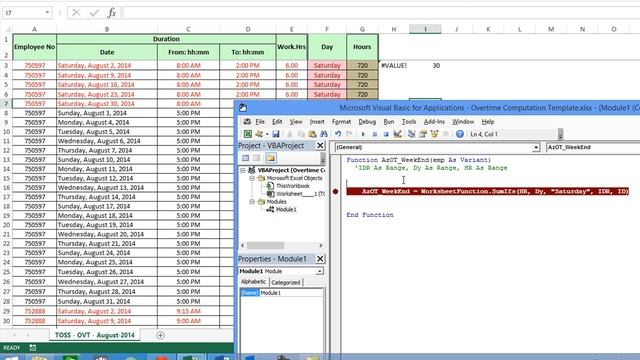This screenshot has height=360, width=640.
Task: Click the Reset (stop) toolbar icon
Action: coord(386,134)
